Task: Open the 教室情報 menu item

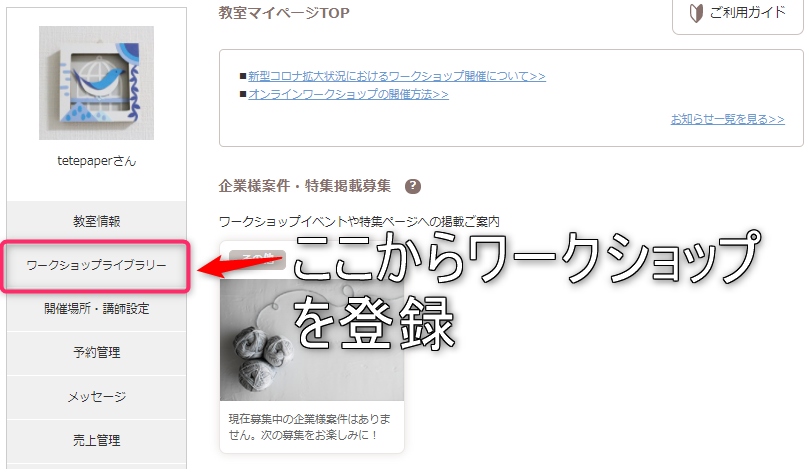Action: pyautogui.click(x=96, y=221)
